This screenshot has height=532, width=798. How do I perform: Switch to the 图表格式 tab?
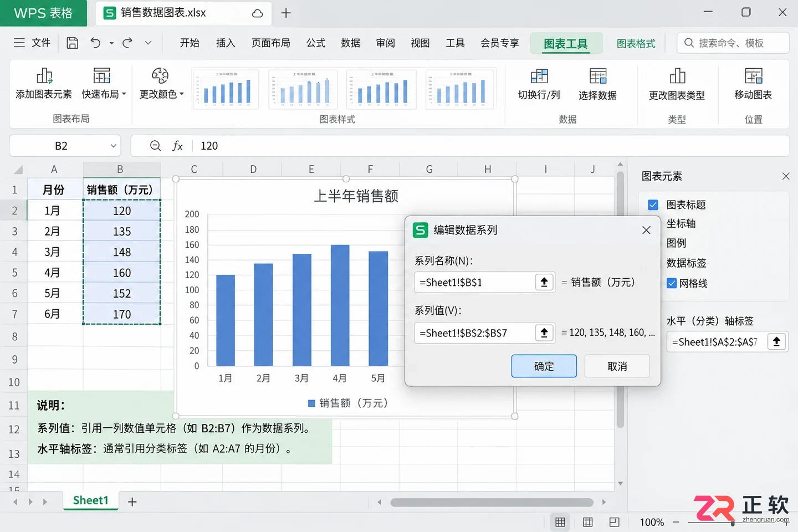pos(636,43)
